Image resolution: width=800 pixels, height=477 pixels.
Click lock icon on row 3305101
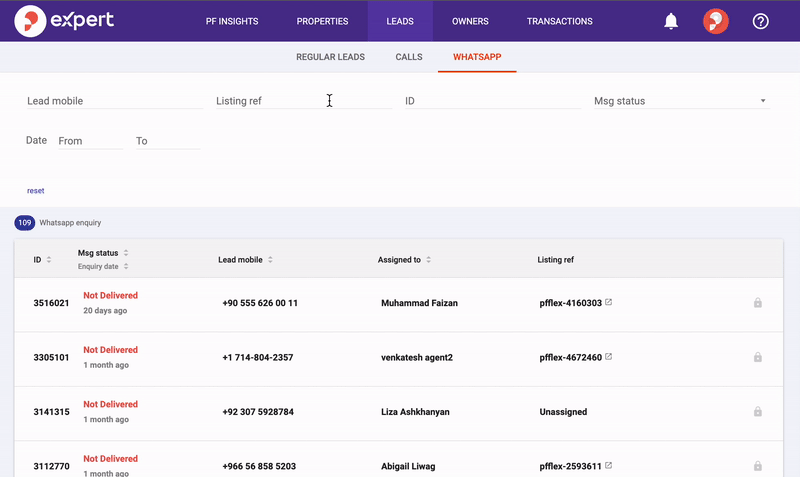(757, 357)
